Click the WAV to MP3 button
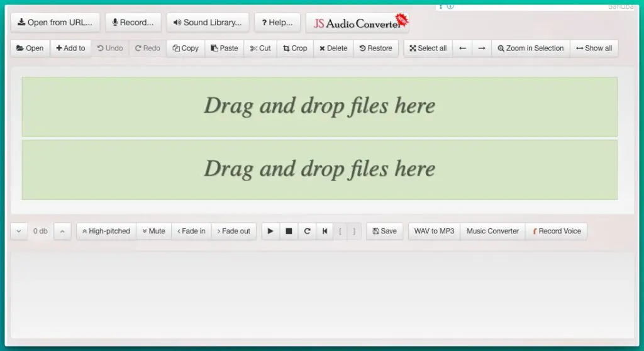 click(434, 231)
